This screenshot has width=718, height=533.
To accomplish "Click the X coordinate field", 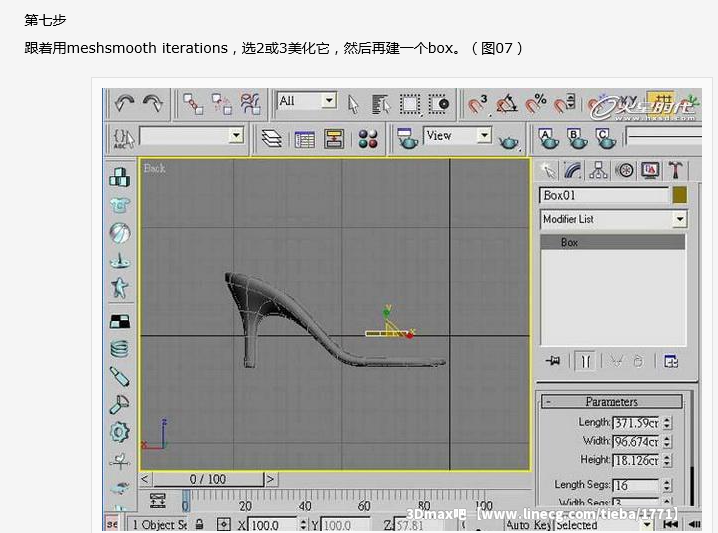I will (x=272, y=525).
